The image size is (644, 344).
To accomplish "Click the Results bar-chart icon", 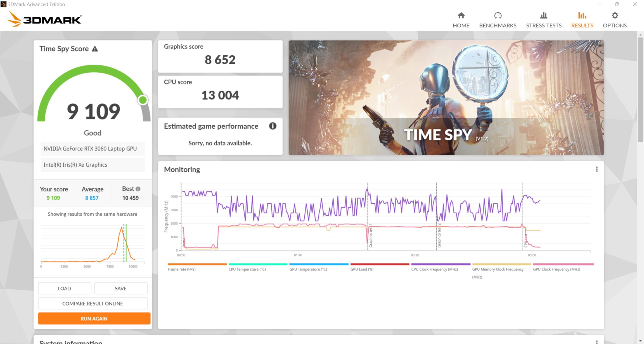I will [x=582, y=15].
